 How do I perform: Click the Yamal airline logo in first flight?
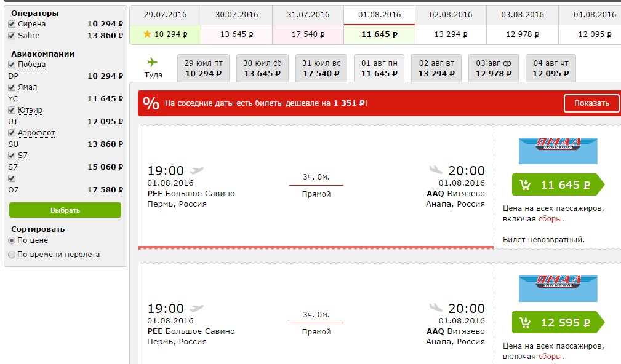pos(558,151)
